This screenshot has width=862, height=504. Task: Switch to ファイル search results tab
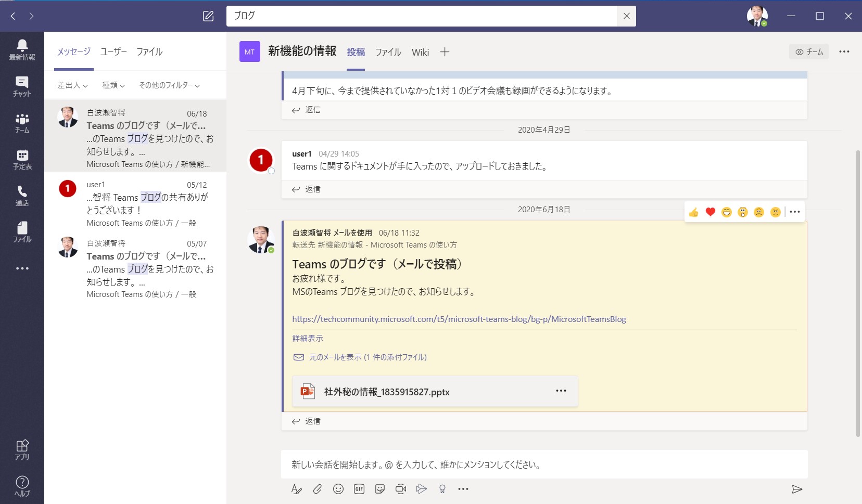(149, 51)
